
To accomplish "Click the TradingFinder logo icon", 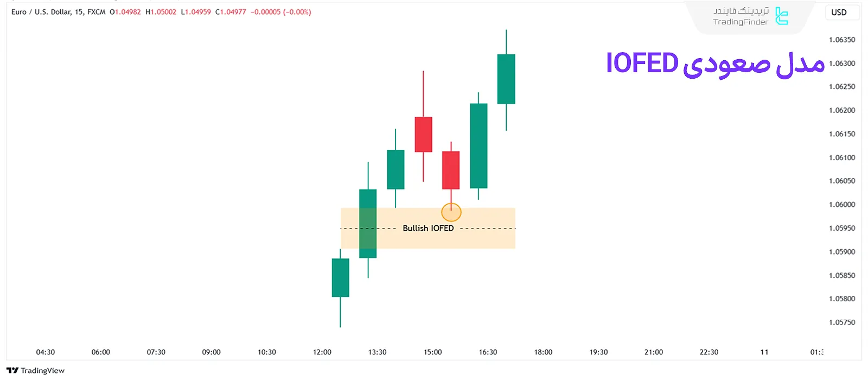I will click(x=781, y=16).
